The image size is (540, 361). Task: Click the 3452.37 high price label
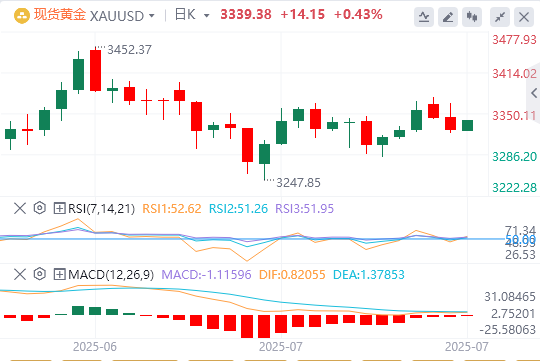[x=129, y=50]
